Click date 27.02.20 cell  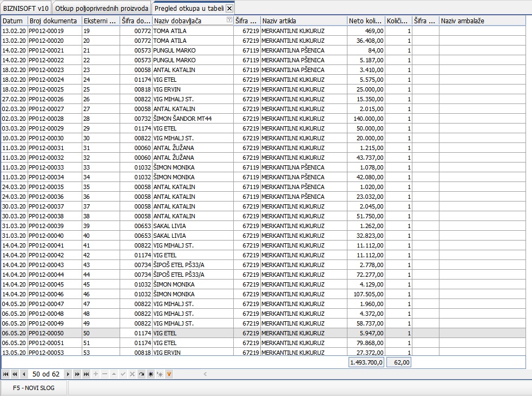click(14, 99)
